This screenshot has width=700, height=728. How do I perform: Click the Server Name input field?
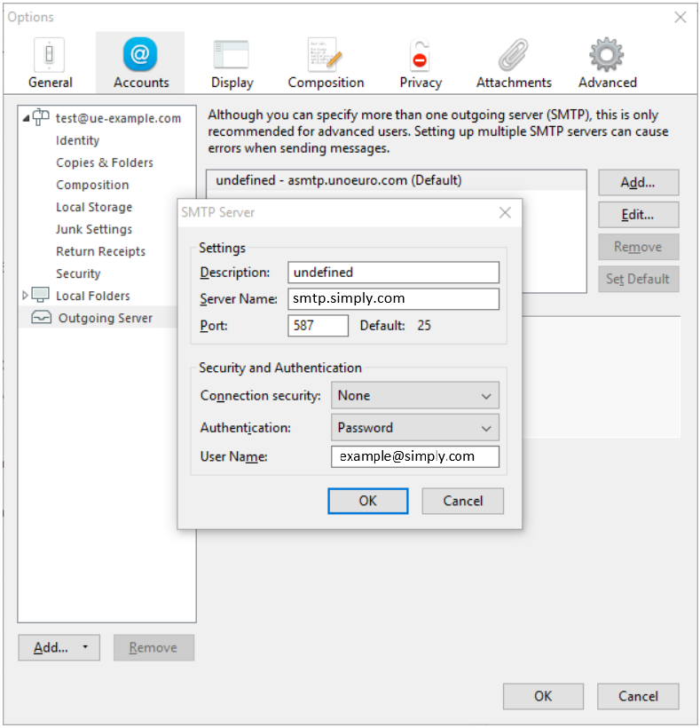tap(393, 299)
